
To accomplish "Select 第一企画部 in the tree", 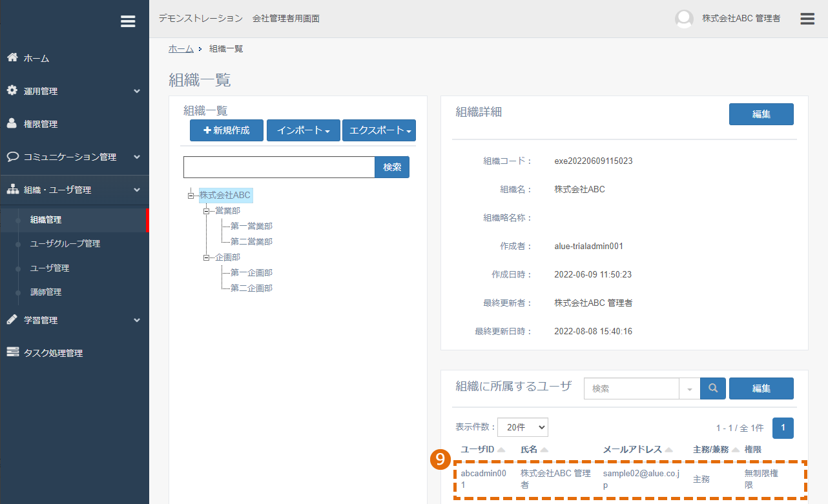I will (x=251, y=272).
